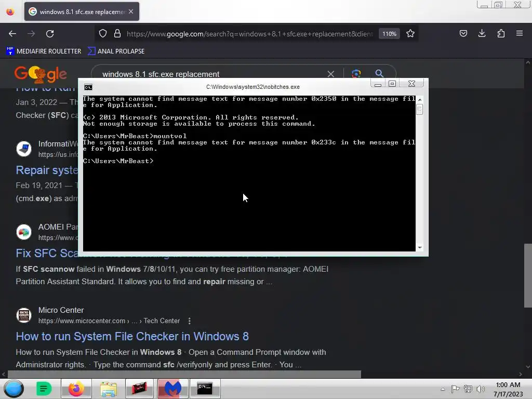
Task: Open the Pocket save icon
Action: pos(463,33)
